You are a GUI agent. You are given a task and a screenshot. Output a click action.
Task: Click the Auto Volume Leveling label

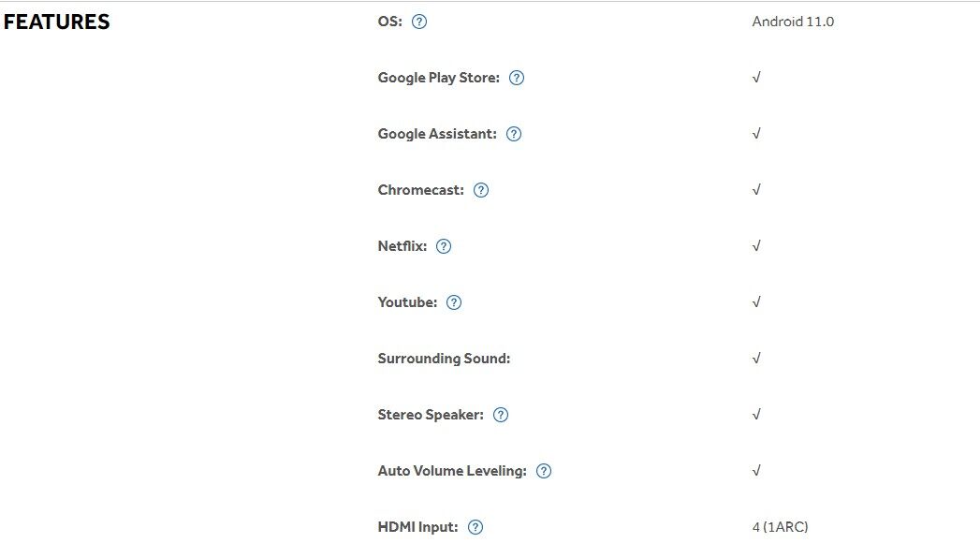(x=452, y=471)
